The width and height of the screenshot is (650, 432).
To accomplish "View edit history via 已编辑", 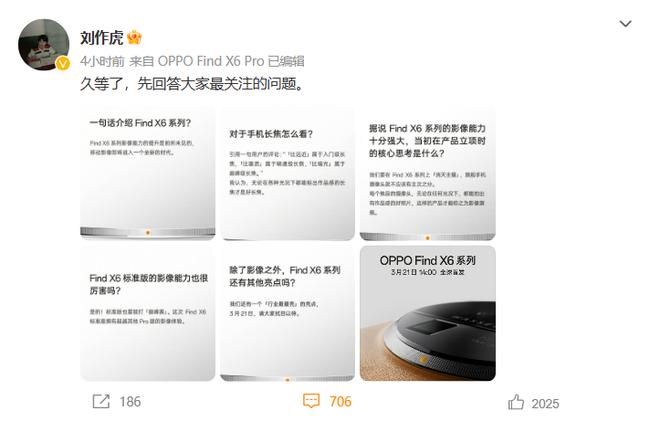I will [286, 61].
